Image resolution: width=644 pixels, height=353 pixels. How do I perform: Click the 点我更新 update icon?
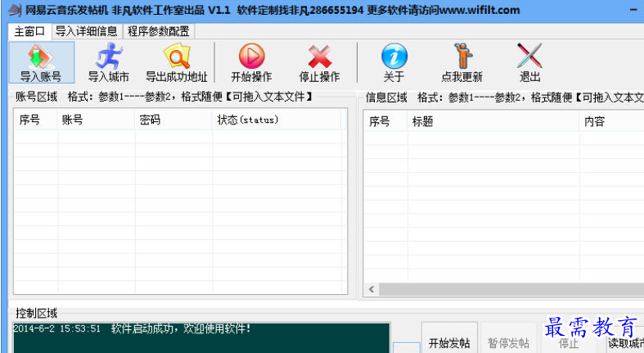tap(462, 62)
